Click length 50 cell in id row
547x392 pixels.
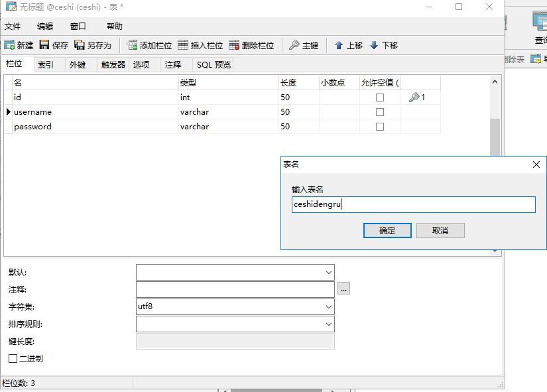coord(299,98)
